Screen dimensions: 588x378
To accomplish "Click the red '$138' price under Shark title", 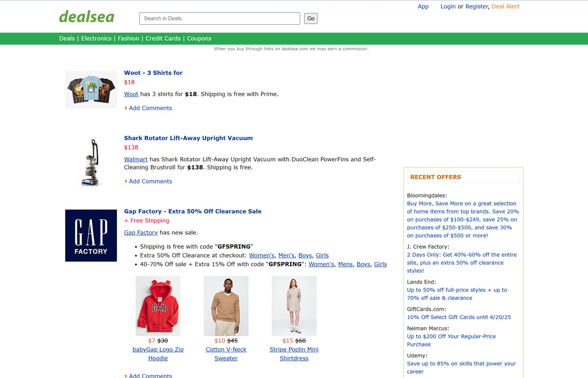I will [131, 148].
